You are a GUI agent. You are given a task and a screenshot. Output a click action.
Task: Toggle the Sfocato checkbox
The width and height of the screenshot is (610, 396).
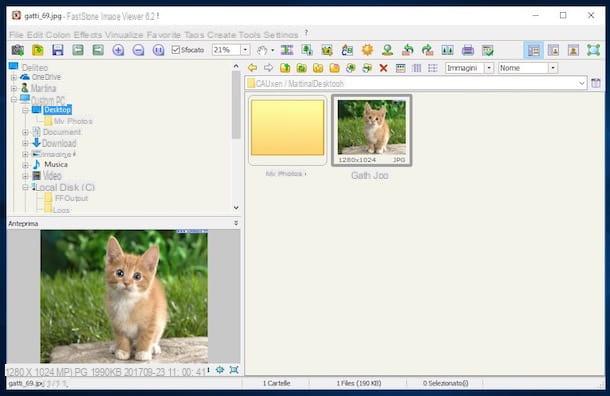pyautogui.click(x=175, y=50)
